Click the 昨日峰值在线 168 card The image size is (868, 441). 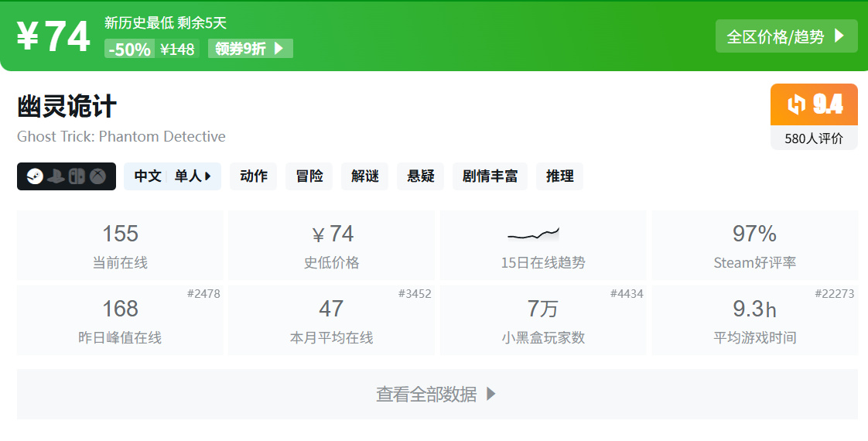point(120,320)
